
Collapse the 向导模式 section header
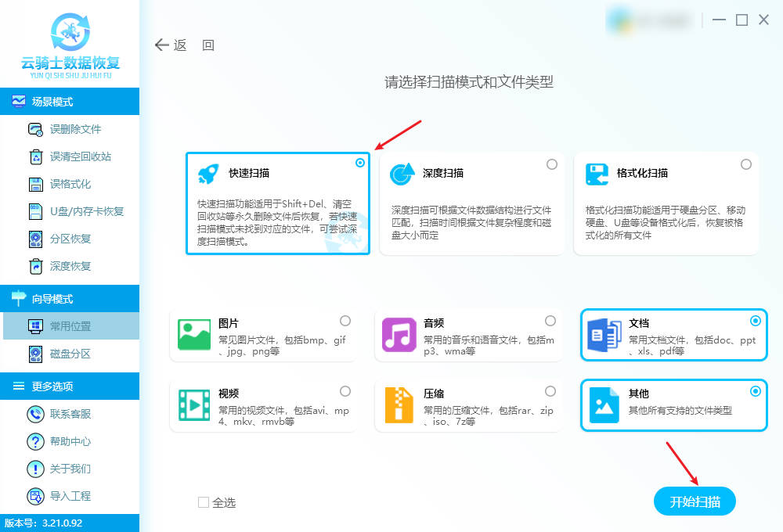pos(70,299)
